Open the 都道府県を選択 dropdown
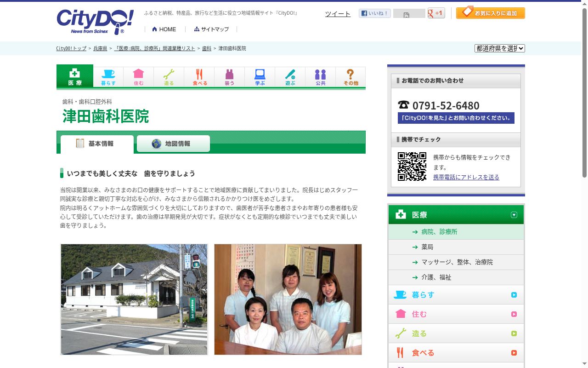 [x=500, y=48]
